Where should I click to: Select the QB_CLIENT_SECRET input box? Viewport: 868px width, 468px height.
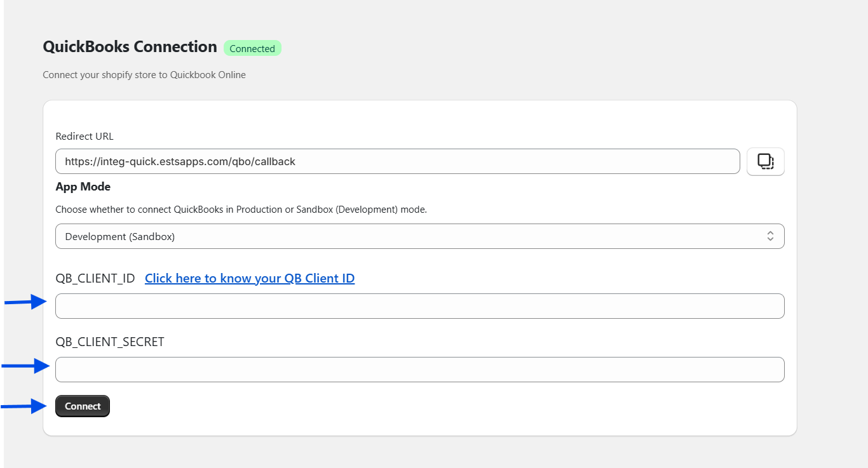(x=419, y=370)
